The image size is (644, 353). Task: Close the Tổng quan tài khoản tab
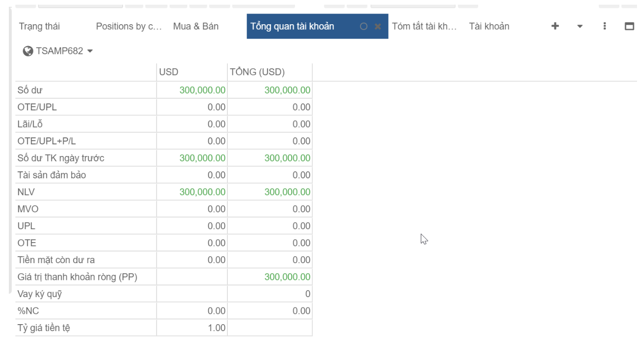(x=378, y=27)
